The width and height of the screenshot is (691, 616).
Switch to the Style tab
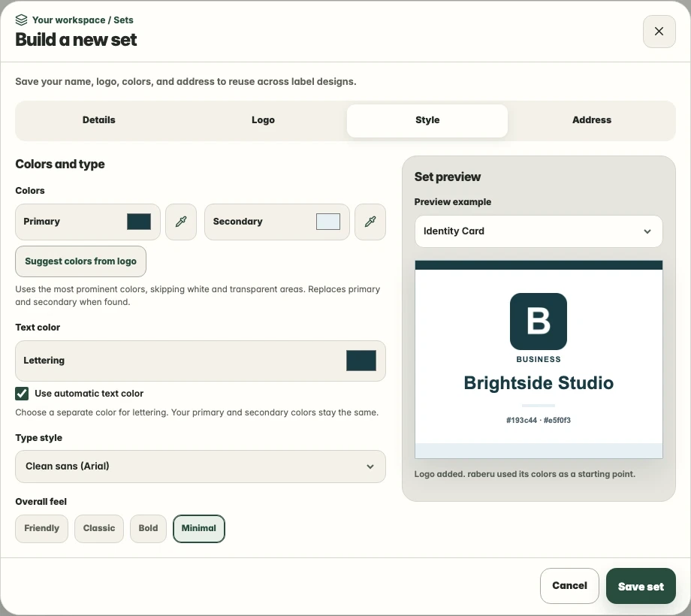tap(427, 120)
